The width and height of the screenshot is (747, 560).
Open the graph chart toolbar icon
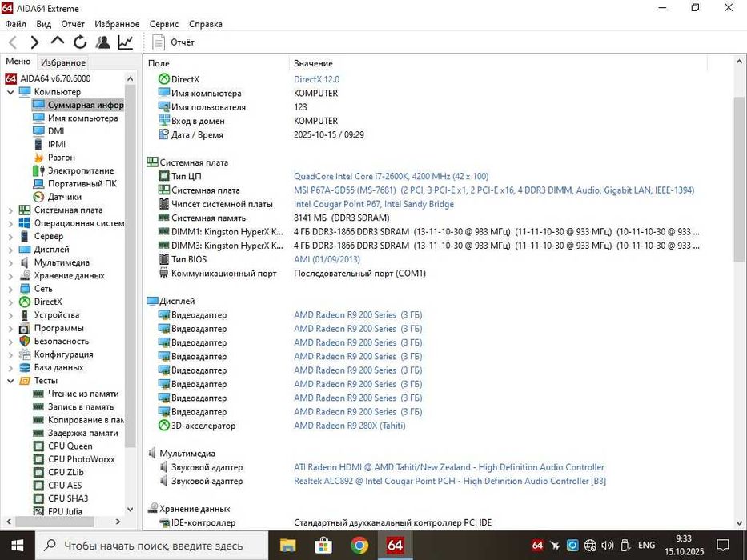point(125,42)
